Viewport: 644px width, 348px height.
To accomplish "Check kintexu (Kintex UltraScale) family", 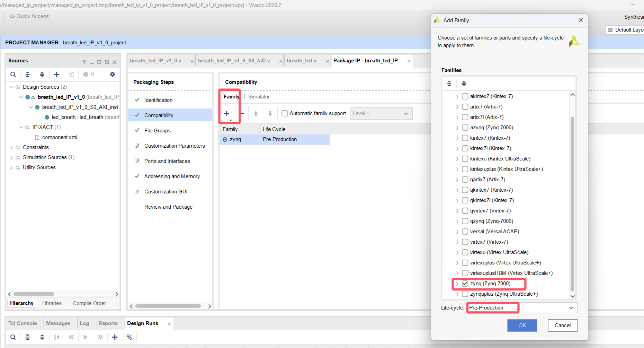I will pos(465,159).
